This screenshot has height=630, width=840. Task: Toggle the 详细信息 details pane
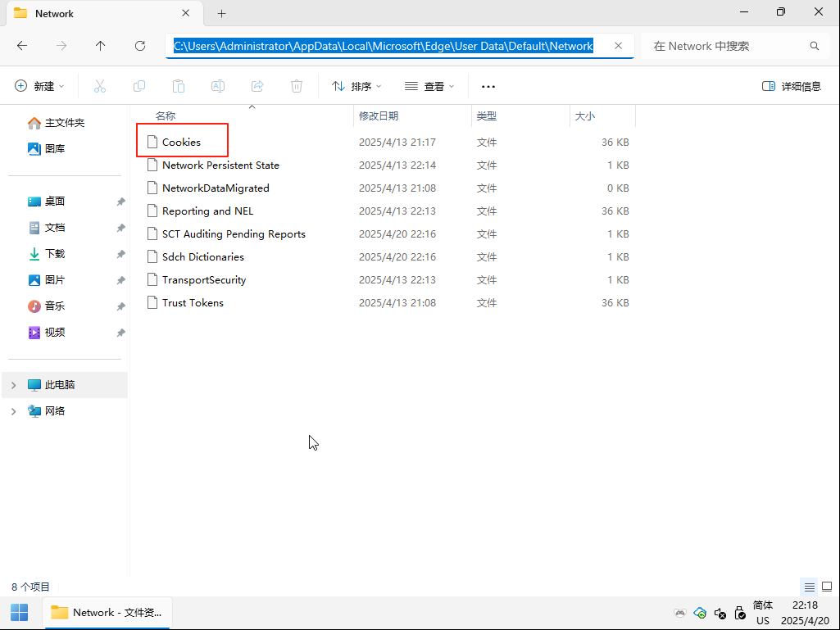791,86
